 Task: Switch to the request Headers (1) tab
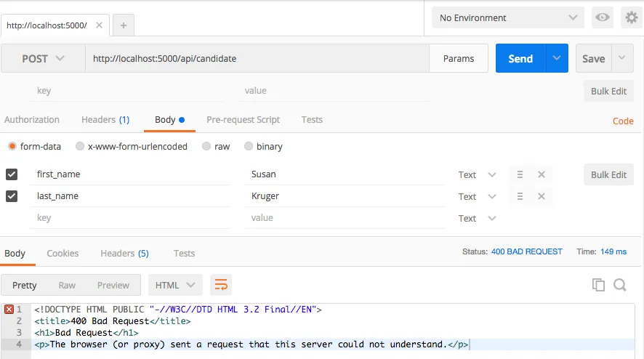click(105, 119)
